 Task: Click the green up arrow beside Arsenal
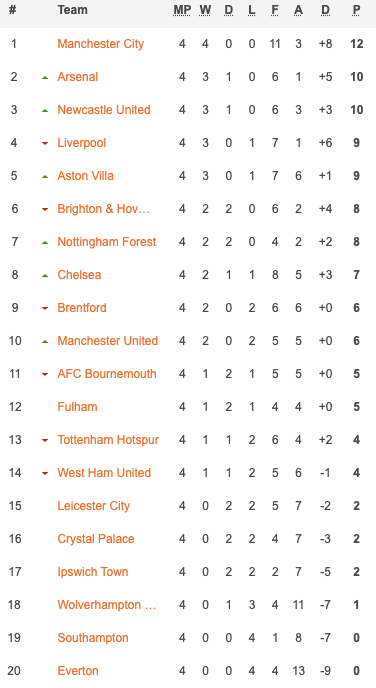point(45,78)
